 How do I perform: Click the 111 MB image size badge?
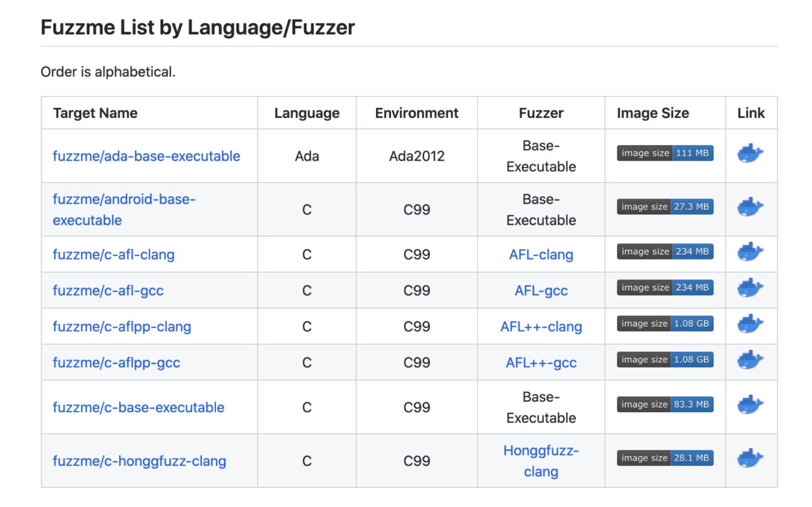[664, 153]
